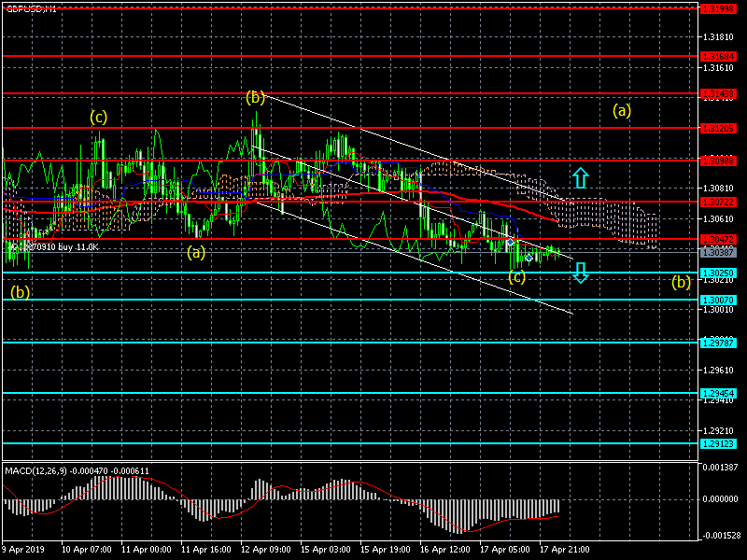Select the GBPUSD,H1 chart title
Screen dimensions: 747x560
click(31, 9)
